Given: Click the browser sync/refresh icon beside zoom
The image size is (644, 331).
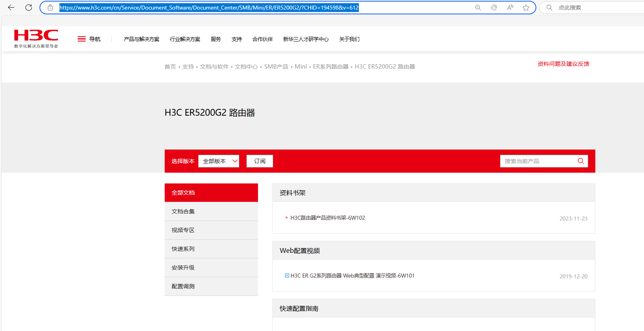Looking at the screenshot, I should (x=494, y=8).
